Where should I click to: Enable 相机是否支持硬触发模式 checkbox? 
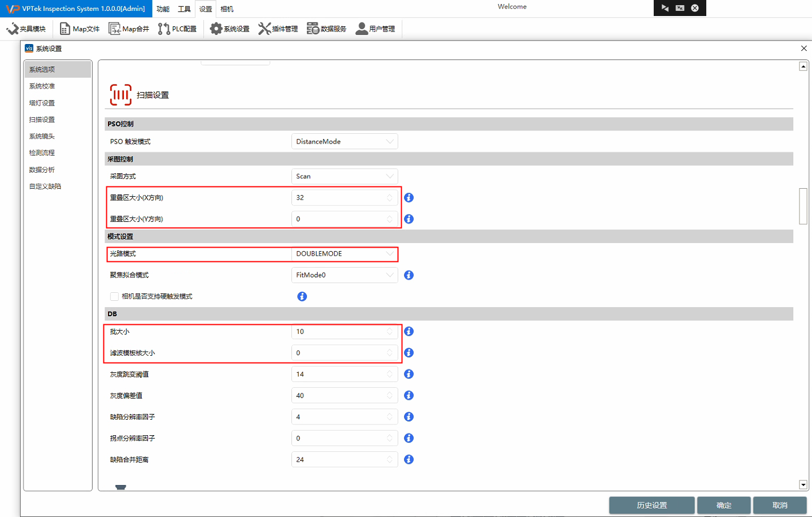114,296
